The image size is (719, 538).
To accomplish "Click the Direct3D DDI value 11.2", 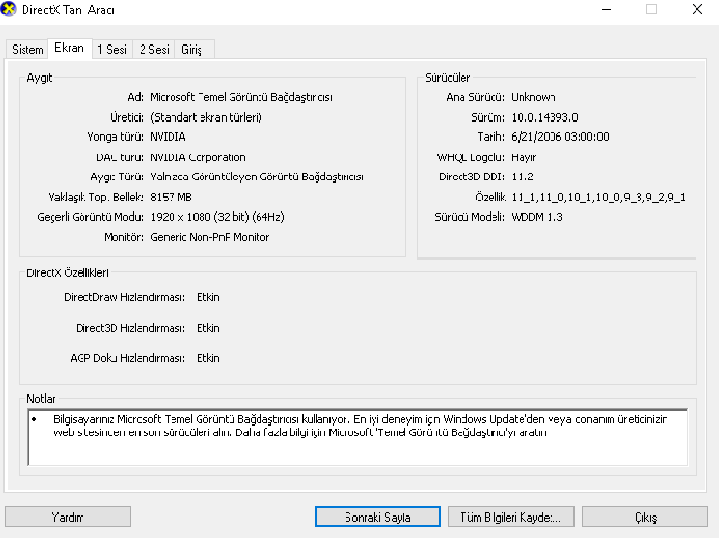I will pos(522,177).
